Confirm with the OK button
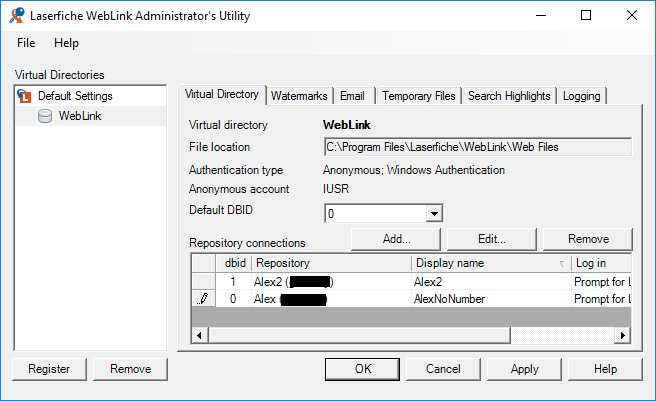 362,369
